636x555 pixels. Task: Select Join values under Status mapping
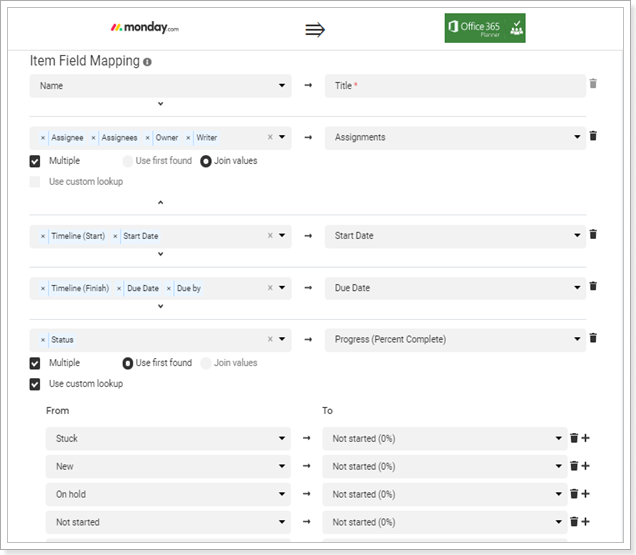point(206,363)
